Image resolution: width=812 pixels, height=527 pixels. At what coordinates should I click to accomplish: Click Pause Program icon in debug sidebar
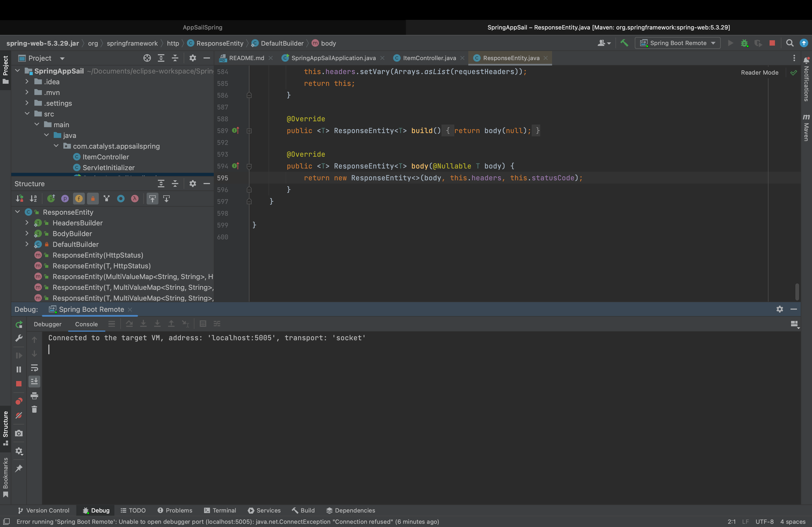[x=19, y=369]
